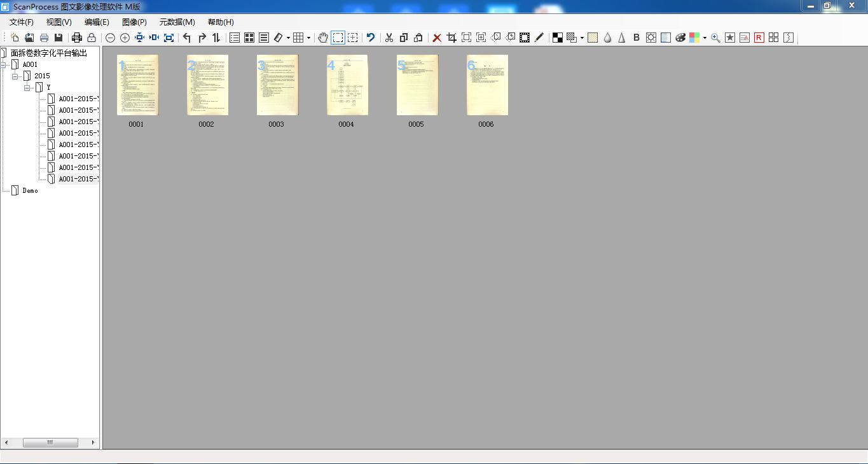Click the dotted denoise square icon
The width and height of the screenshot is (868, 464).
[666, 38]
